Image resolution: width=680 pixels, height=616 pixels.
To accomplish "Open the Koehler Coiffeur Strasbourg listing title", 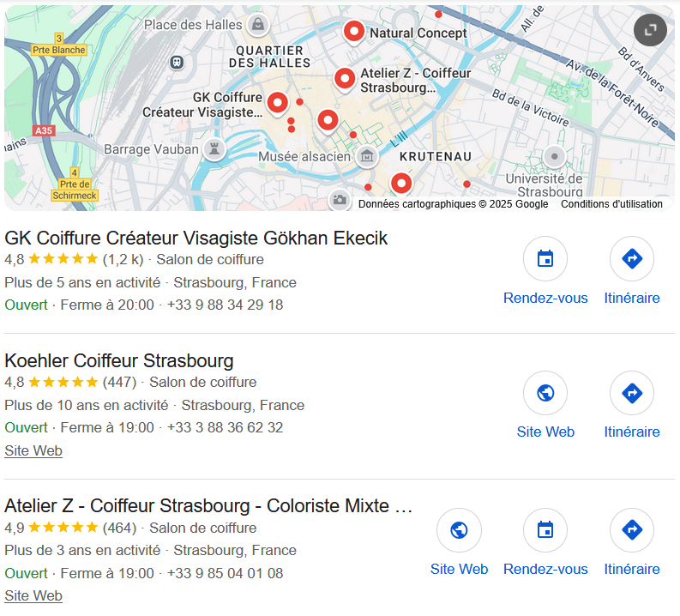I will (119, 360).
